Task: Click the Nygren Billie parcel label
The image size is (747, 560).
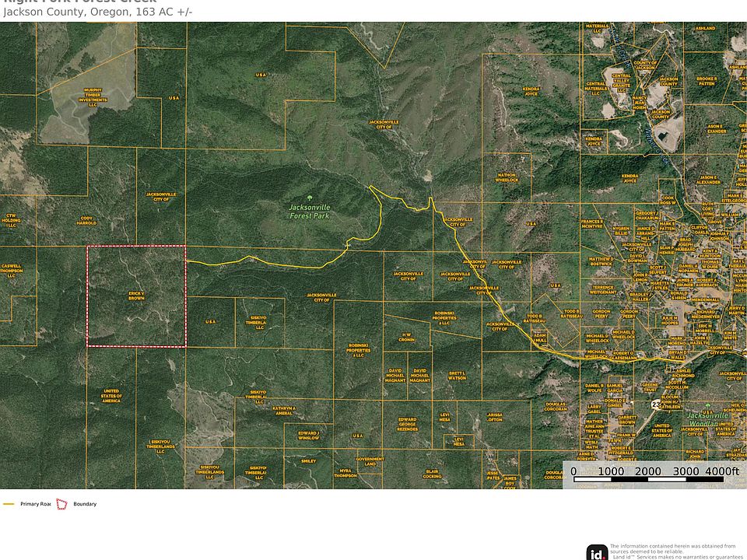Action: click(x=621, y=231)
